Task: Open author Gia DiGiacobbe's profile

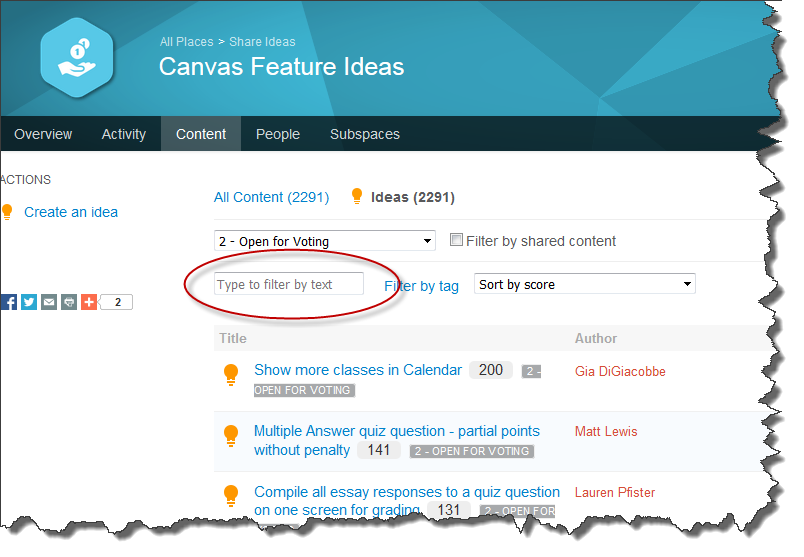Action: [x=620, y=371]
